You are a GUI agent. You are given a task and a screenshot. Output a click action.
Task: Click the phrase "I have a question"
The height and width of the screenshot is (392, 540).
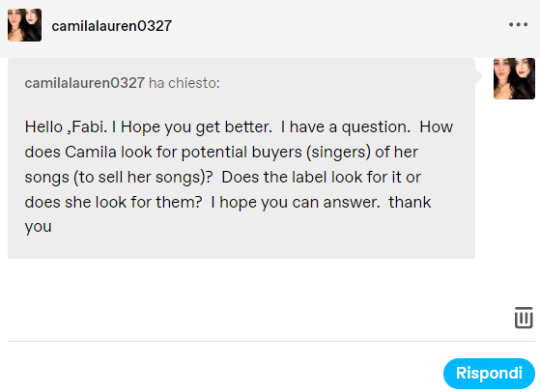click(x=344, y=127)
